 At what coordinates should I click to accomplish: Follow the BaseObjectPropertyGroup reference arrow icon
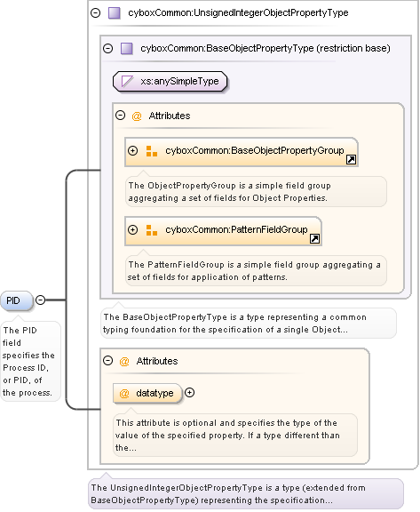tap(352, 160)
